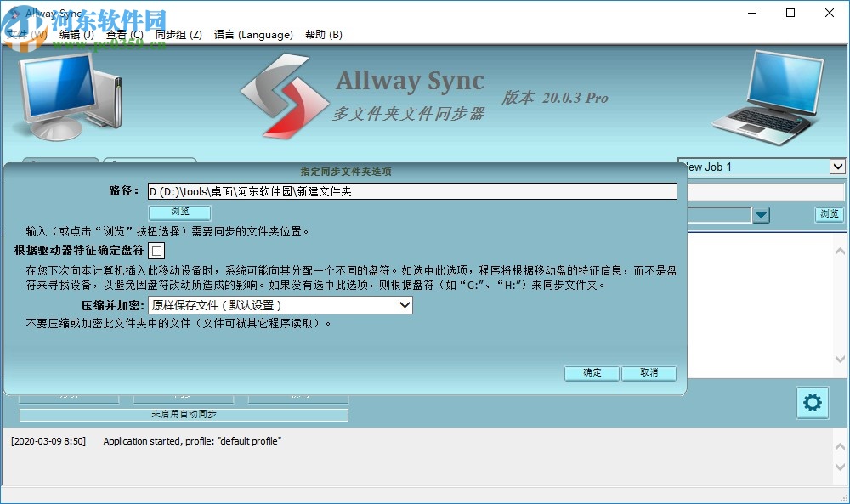The image size is (850, 504).
Task: Enable 根据驱动器特征确定盘符 checkbox
Action: pos(158,251)
